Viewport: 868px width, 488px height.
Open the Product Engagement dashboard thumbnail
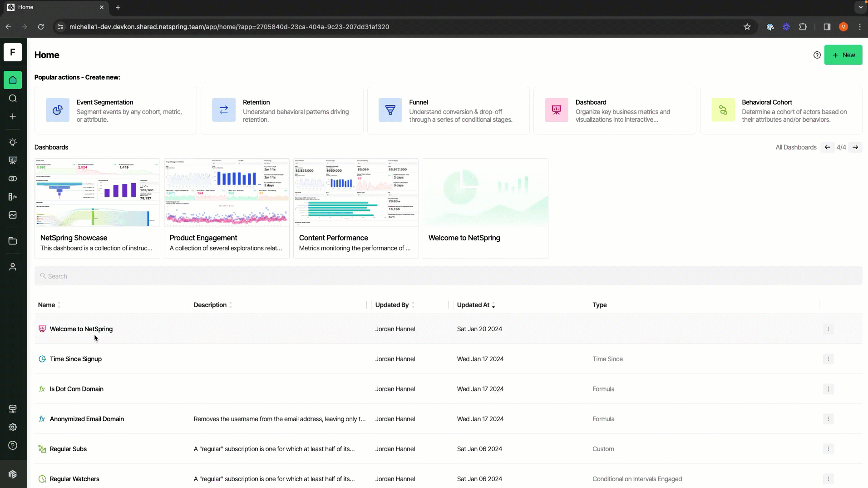227,193
